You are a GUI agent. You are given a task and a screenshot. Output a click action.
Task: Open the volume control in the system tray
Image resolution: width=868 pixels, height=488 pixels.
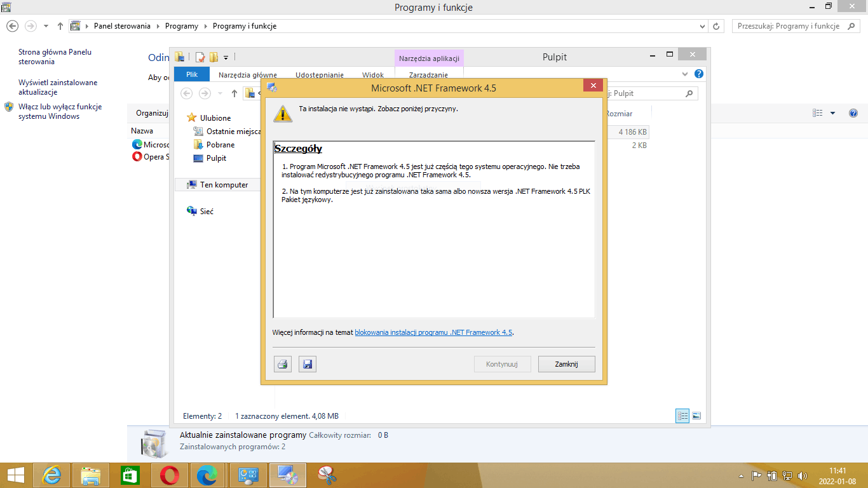point(803,475)
